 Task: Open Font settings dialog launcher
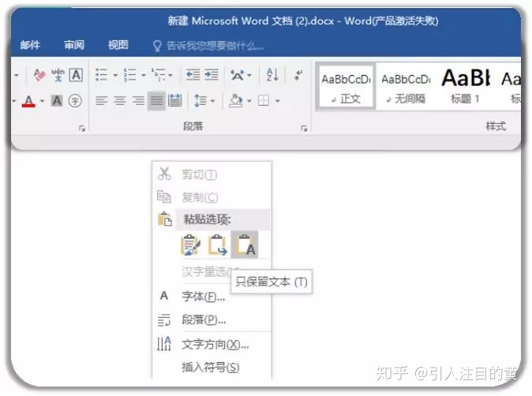pos(82,128)
